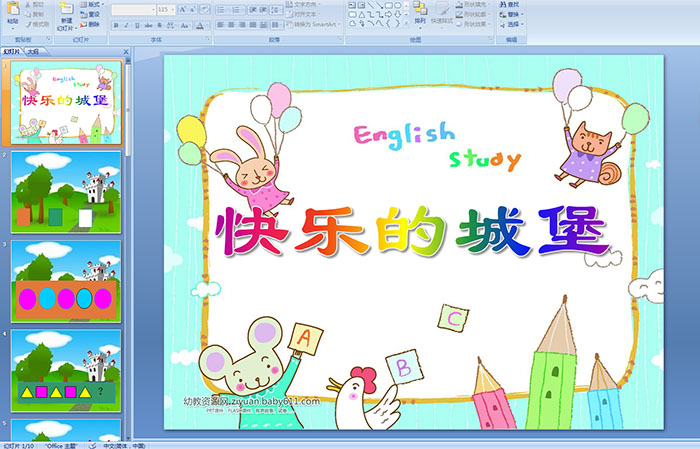Click Convert to SmartArt (转换为 SmartArt)
This screenshot has width=700, height=449.
pos(313,24)
